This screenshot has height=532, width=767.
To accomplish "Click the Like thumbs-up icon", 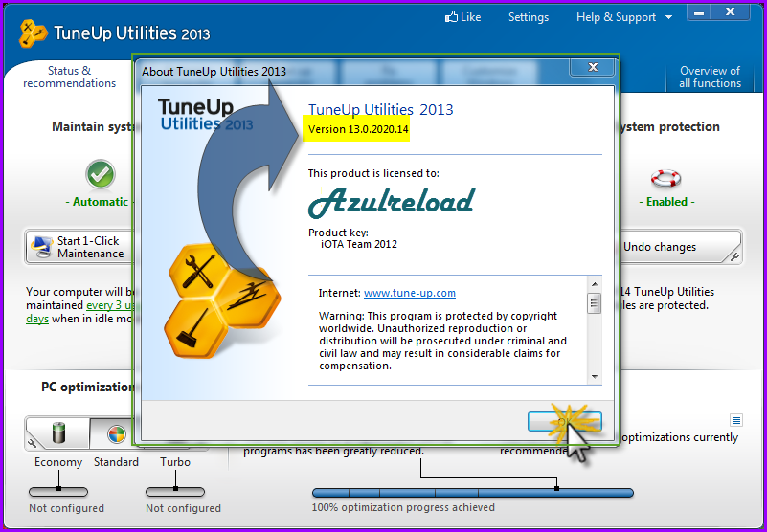I will (x=451, y=17).
